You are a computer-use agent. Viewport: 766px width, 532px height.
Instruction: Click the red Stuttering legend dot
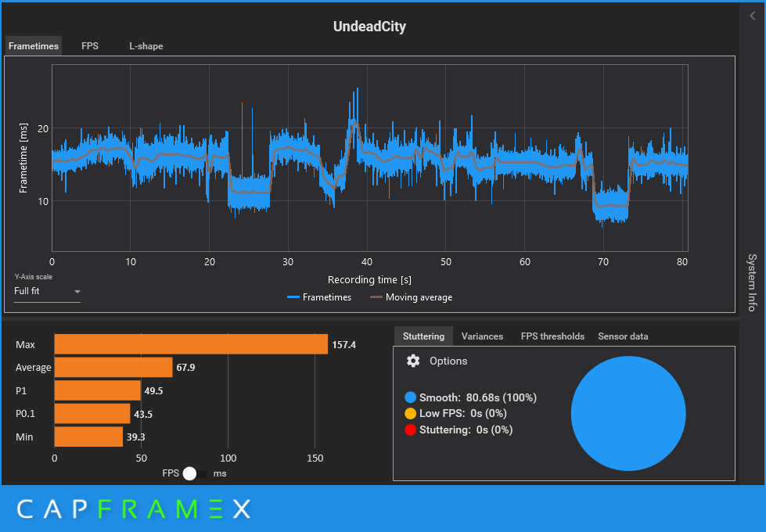[x=410, y=430]
